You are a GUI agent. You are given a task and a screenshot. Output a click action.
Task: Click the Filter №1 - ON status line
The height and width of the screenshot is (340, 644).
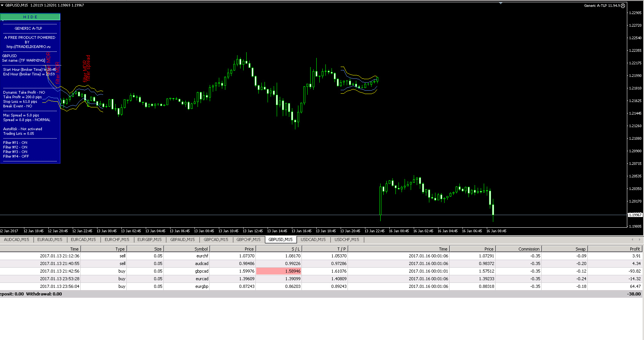(x=15, y=142)
